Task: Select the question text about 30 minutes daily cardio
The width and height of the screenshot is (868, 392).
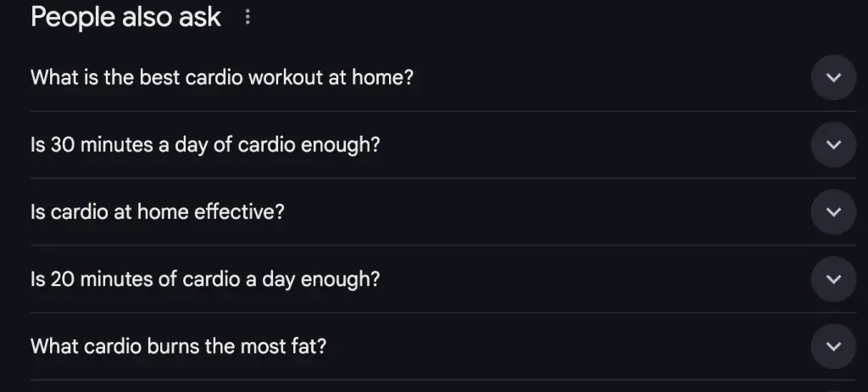Action: (x=205, y=145)
